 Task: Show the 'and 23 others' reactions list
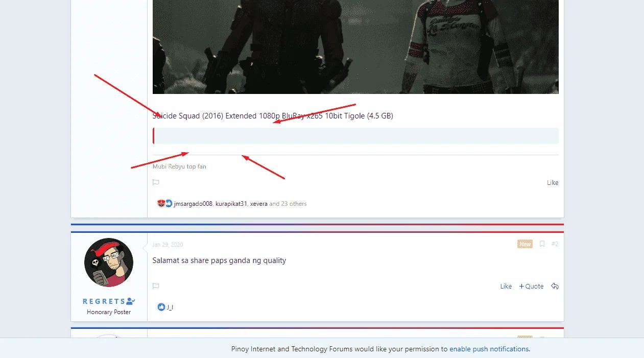pos(288,204)
